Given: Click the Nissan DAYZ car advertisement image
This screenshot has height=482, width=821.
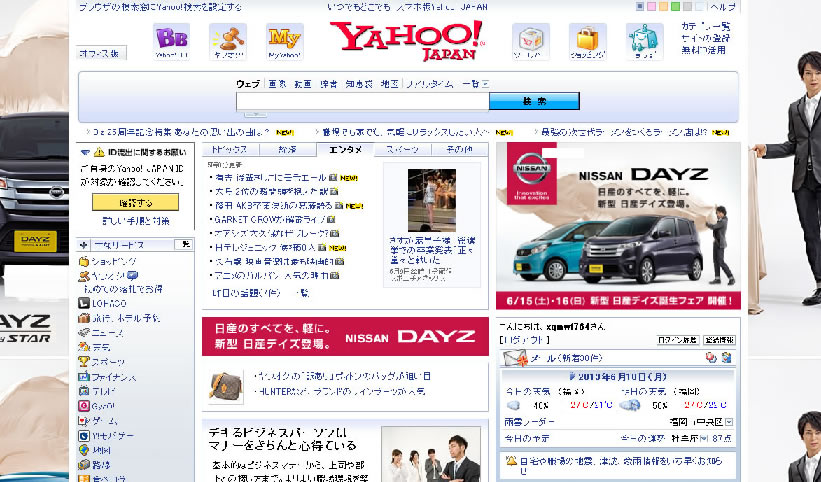Looking at the screenshot, I should tap(618, 226).
